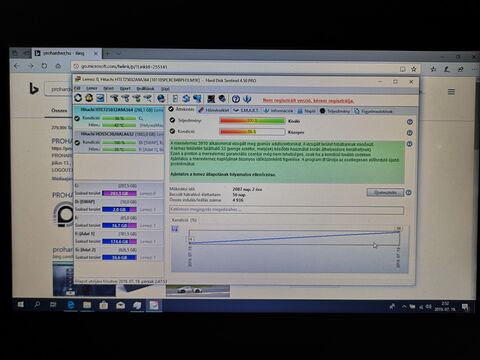This screenshot has width=480, height=360.
Task: Click the browser reload button
Action: click(x=44, y=66)
